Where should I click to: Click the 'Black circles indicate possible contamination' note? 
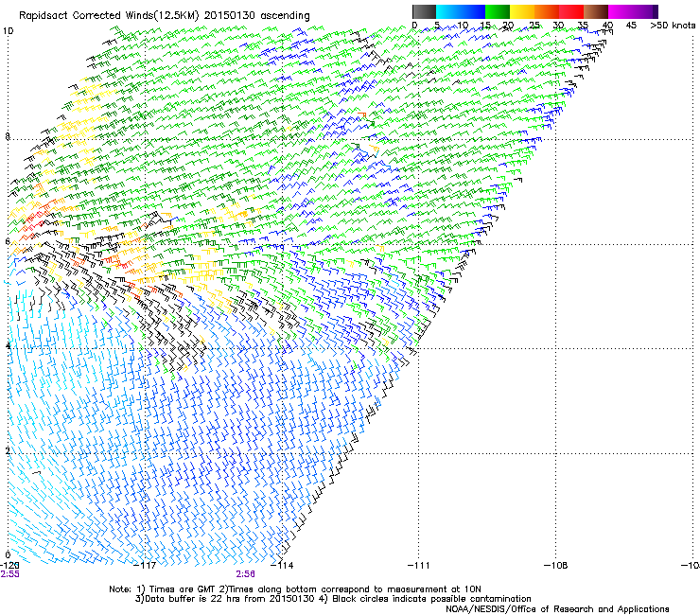(x=431, y=599)
